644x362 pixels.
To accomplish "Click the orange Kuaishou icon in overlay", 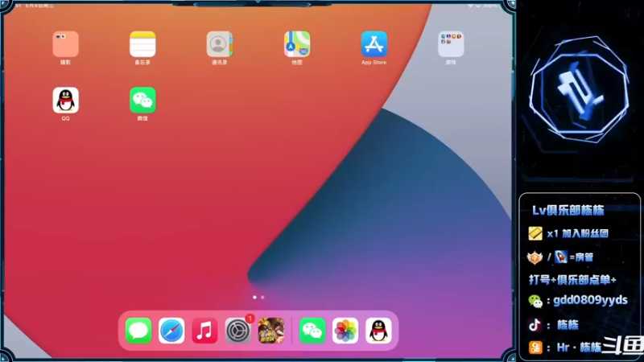I will pyautogui.click(x=535, y=348).
